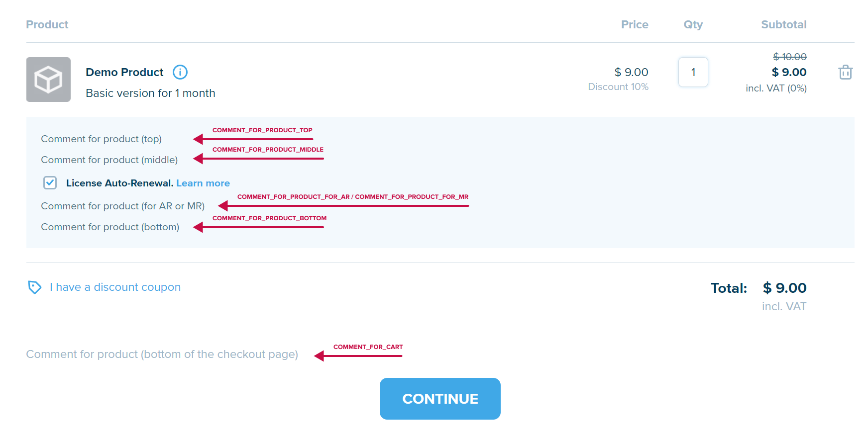
Task: Click the Subtotal column header
Action: tap(784, 24)
